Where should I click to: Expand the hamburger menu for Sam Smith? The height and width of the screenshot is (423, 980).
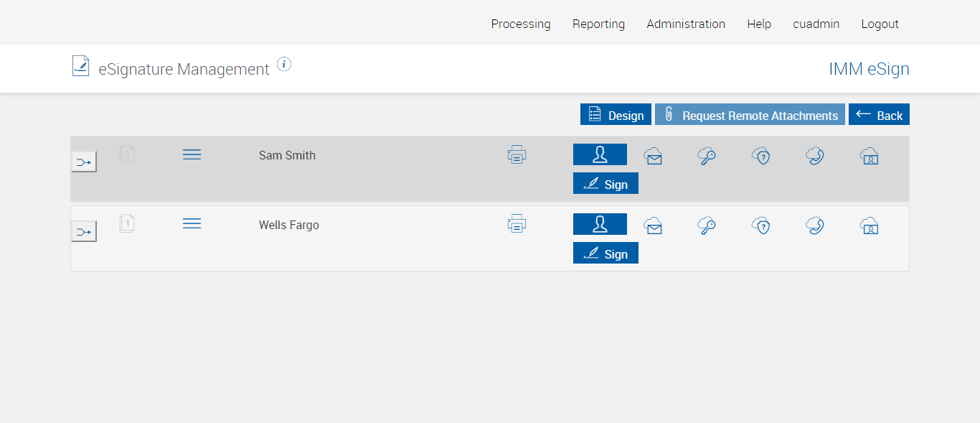(192, 154)
